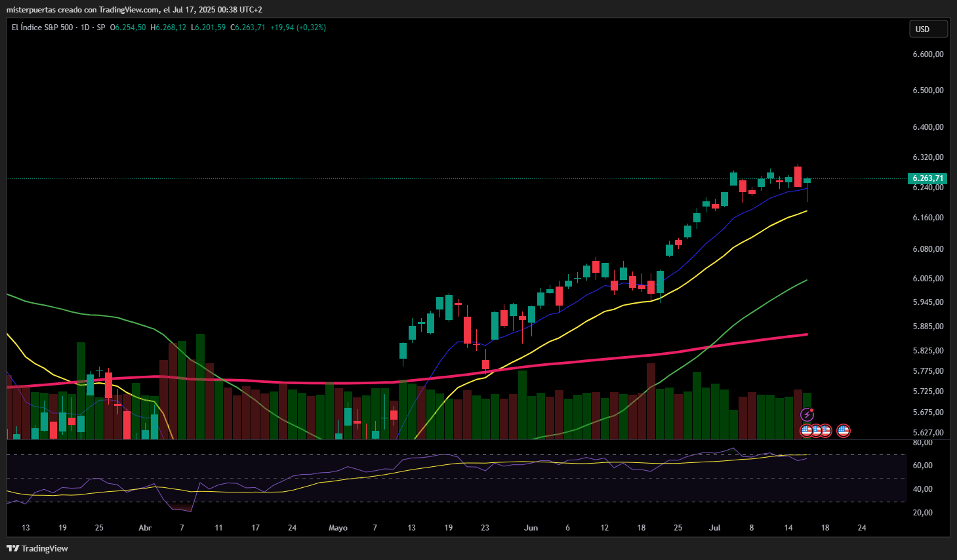957x560 pixels.
Task: Click the date label 14 on time axis
Action: pyautogui.click(x=788, y=528)
